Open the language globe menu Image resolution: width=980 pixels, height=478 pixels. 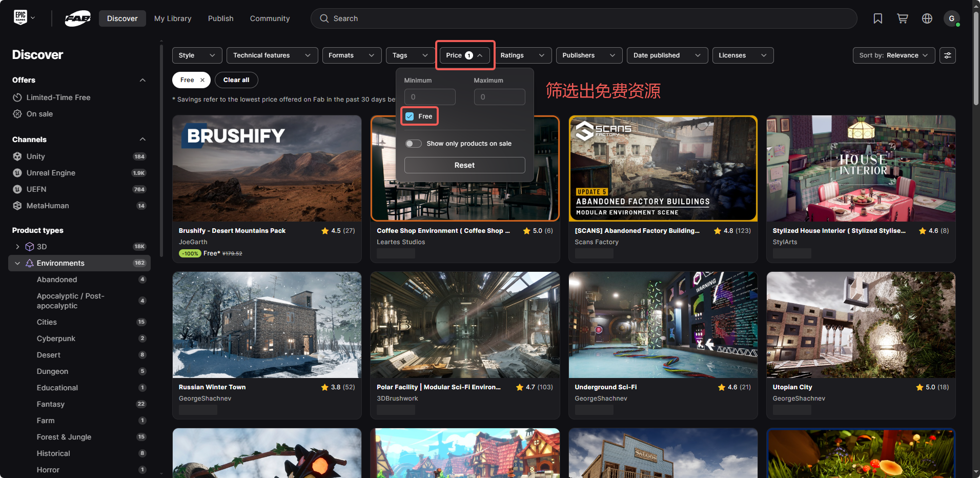click(x=927, y=18)
